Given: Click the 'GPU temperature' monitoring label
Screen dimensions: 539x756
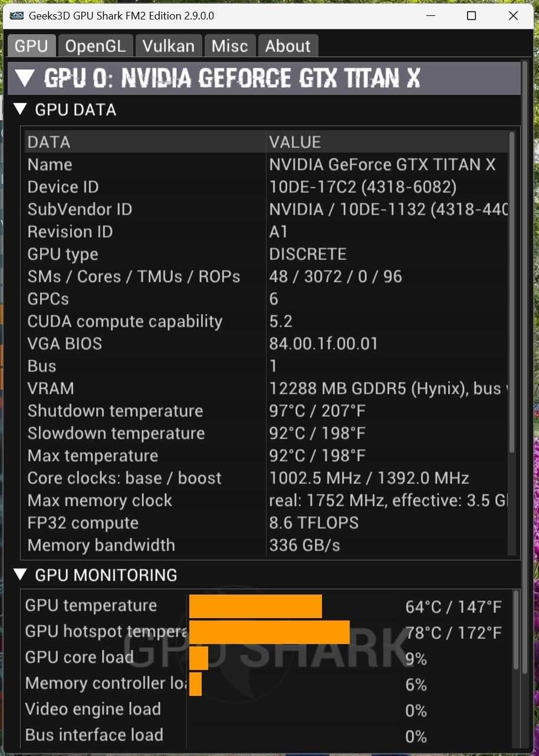Looking at the screenshot, I should pos(91,605).
